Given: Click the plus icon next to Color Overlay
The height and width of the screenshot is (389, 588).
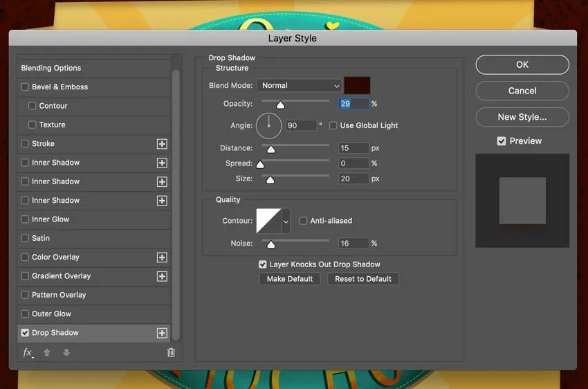Looking at the screenshot, I should coord(162,257).
